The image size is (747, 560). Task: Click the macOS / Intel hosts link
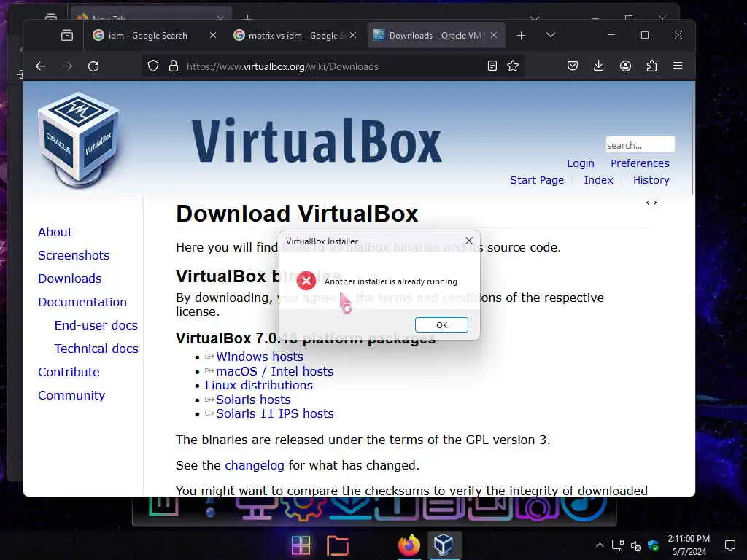click(275, 371)
